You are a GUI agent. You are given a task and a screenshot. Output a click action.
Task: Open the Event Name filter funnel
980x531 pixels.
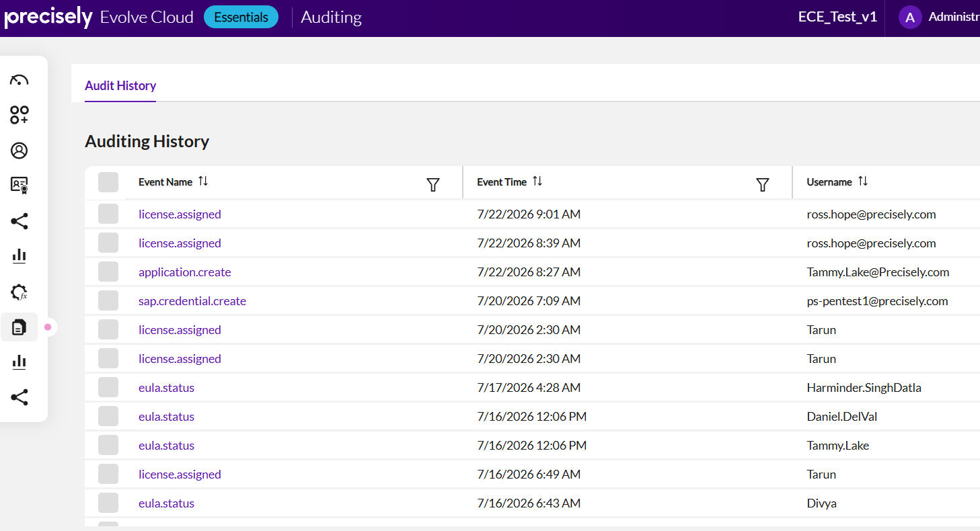pos(433,185)
